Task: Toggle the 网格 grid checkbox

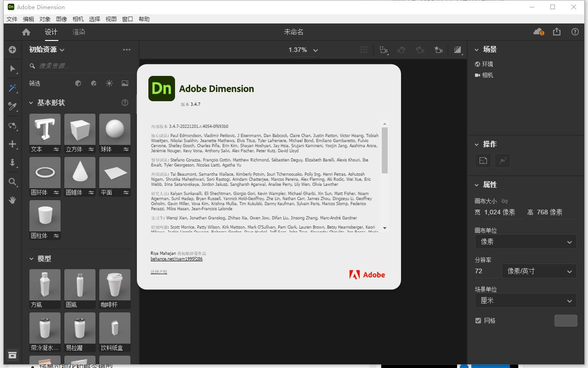Action: [478, 321]
